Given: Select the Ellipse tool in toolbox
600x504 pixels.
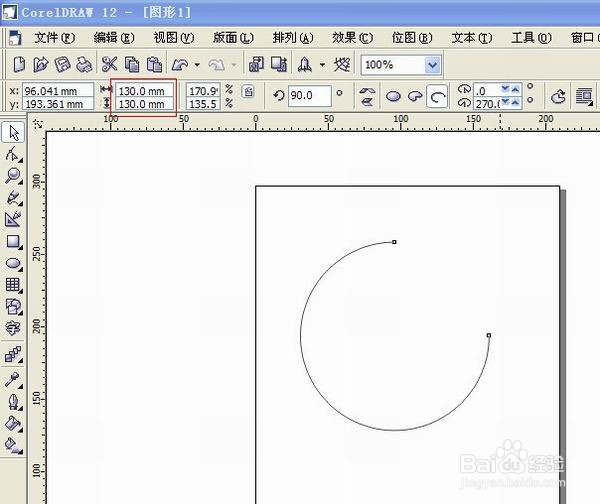Looking at the screenshot, I should point(13,263).
